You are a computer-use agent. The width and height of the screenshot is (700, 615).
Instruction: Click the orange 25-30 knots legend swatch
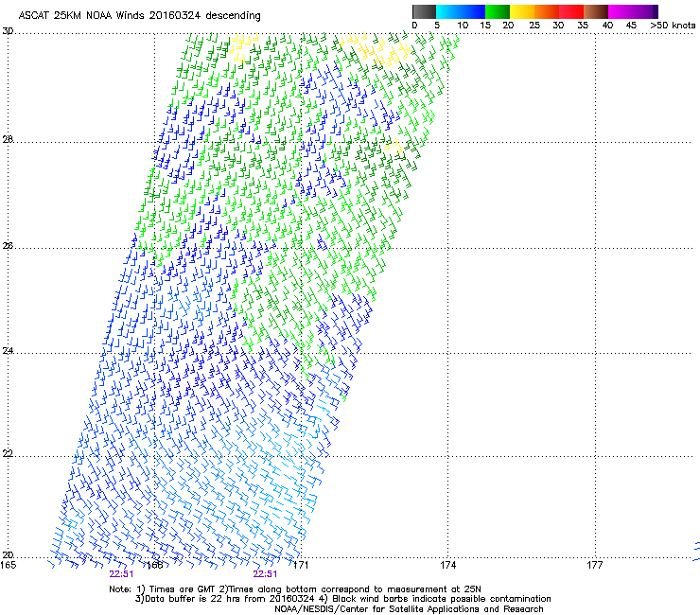tap(547, 11)
